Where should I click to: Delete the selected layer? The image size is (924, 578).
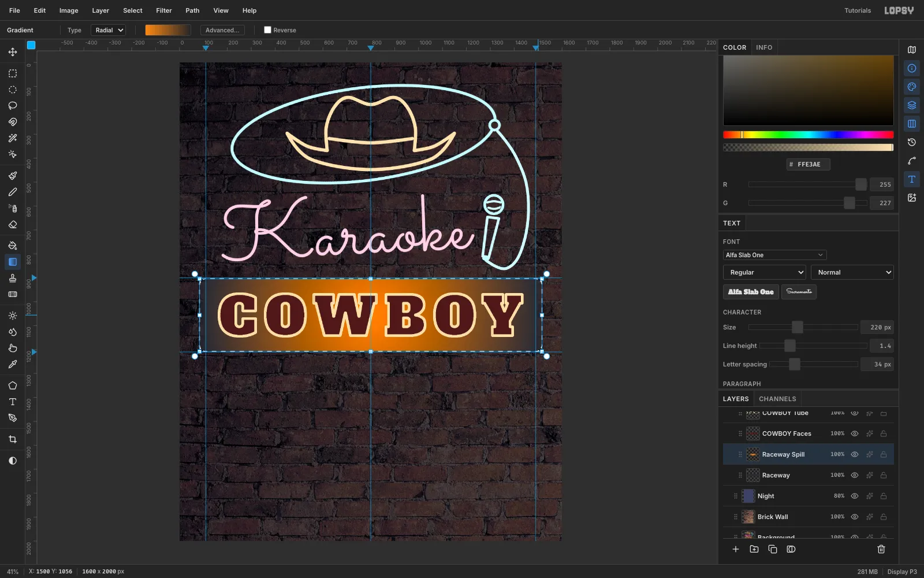(x=881, y=549)
